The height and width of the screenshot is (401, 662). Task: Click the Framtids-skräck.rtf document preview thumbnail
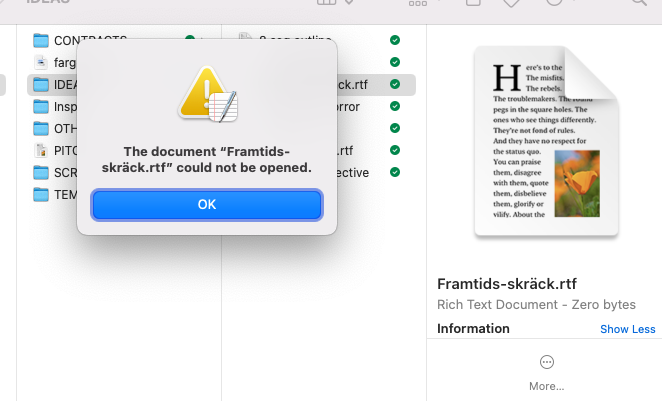tap(546, 141)
